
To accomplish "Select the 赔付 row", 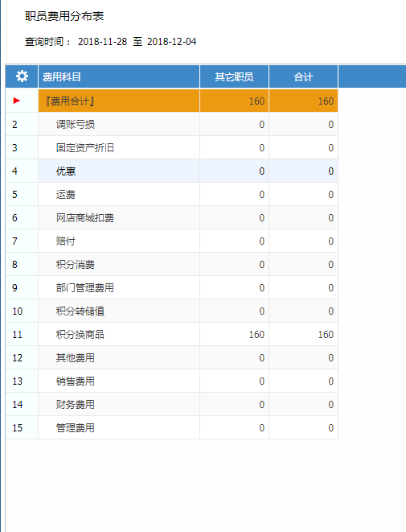I will [171, 241].
